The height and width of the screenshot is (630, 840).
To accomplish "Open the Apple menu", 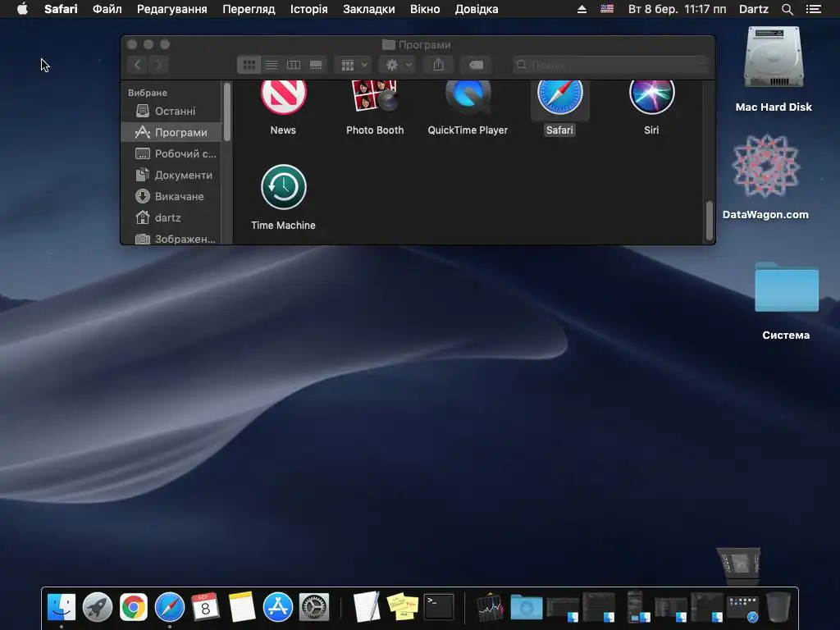I will pyautogui.click(x=22, y=9).
